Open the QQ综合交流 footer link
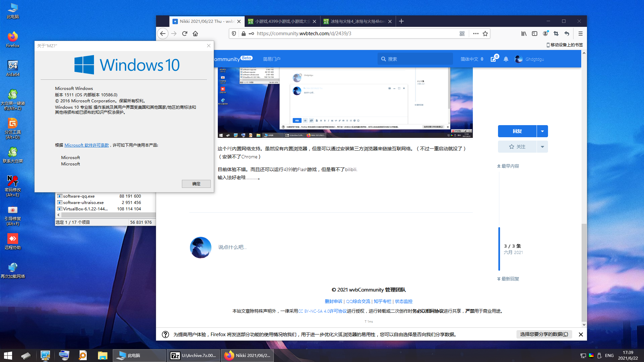The width and height of the screenshot is (644, 362). point(358,301)
